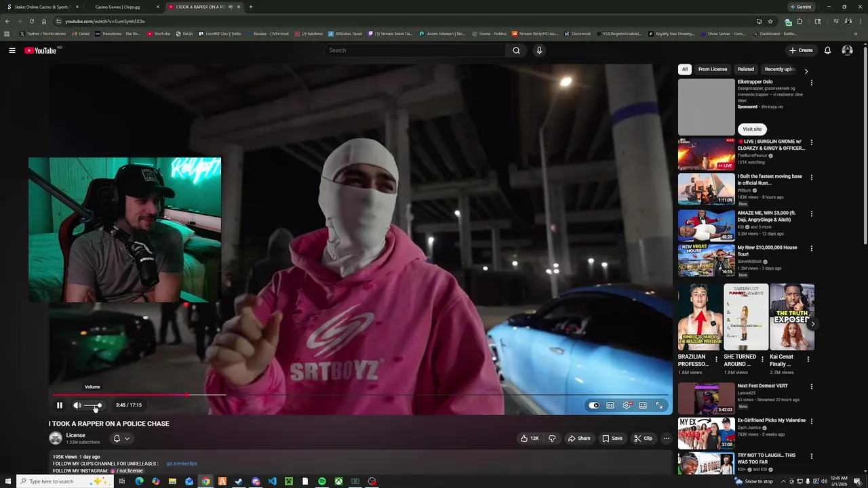The height and width of the screenshot is (488, 868).
Task: Select the From License filter chip
Action: 713,69
